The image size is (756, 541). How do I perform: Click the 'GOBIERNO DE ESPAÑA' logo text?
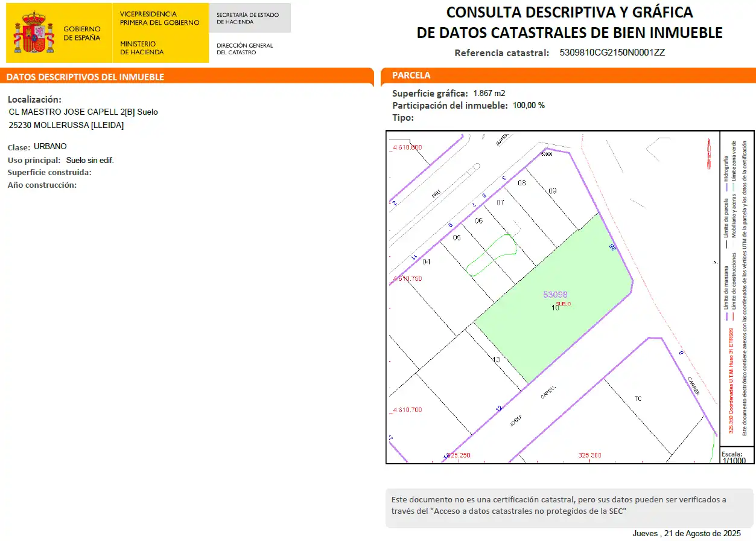[x=81, y=33]
